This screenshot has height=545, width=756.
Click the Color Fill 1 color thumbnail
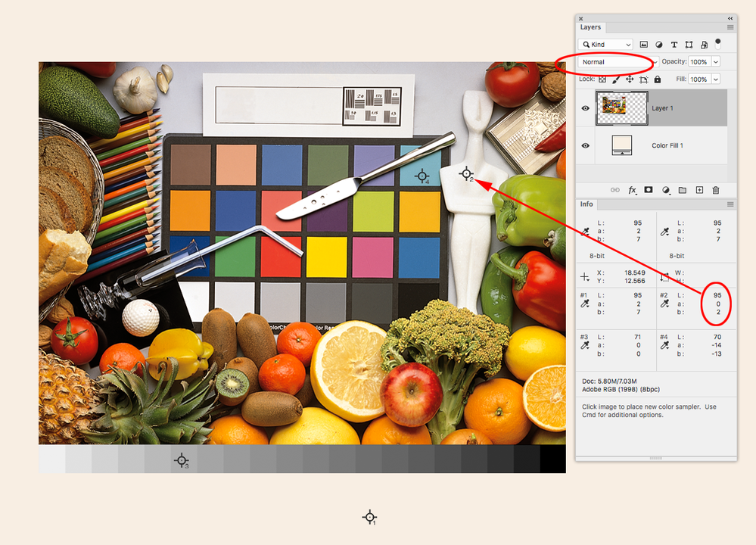(x=622, y=145)
